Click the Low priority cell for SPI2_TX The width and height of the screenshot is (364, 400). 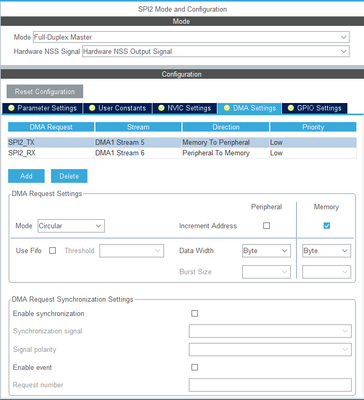[x=313, y=142]
